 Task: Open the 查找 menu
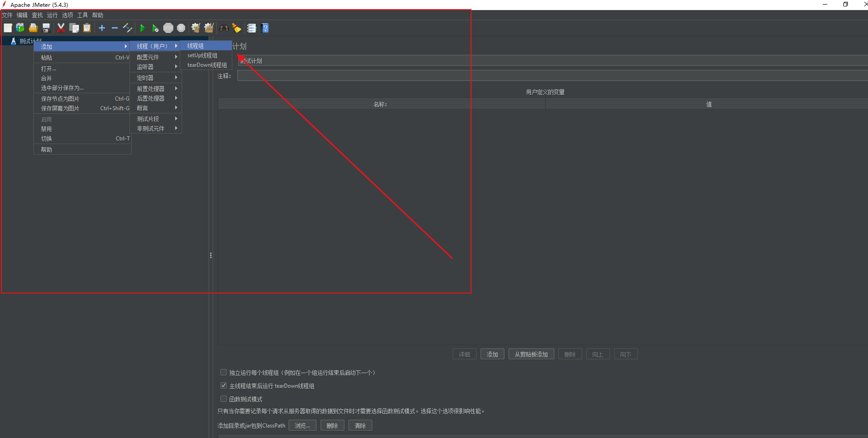38,15
